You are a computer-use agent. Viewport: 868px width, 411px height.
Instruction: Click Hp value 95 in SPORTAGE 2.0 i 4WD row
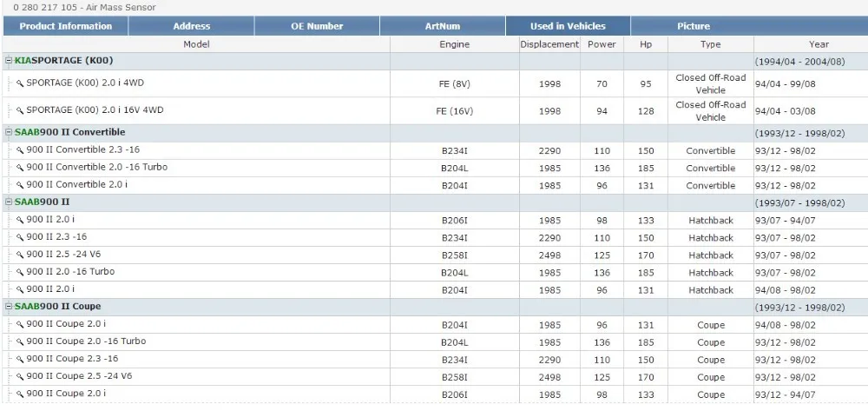[646, 84]
